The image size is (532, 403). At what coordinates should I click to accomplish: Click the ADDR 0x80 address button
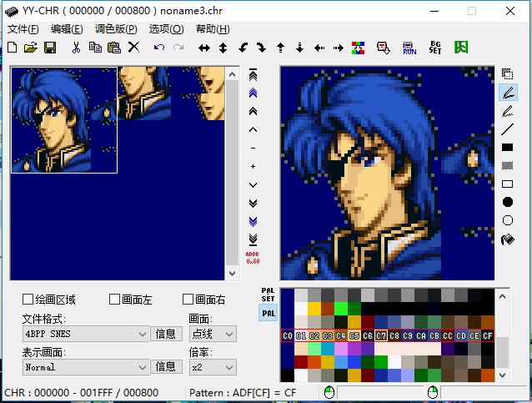click(253, 258)
